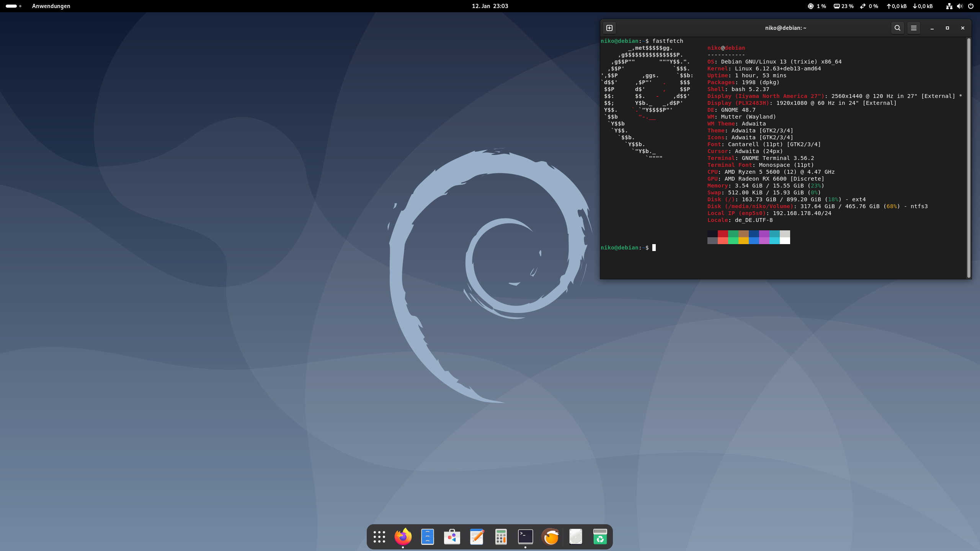Screen dimensions: 980x551
Task: Open the terminal hamburger menu
Action: point(914,28)
